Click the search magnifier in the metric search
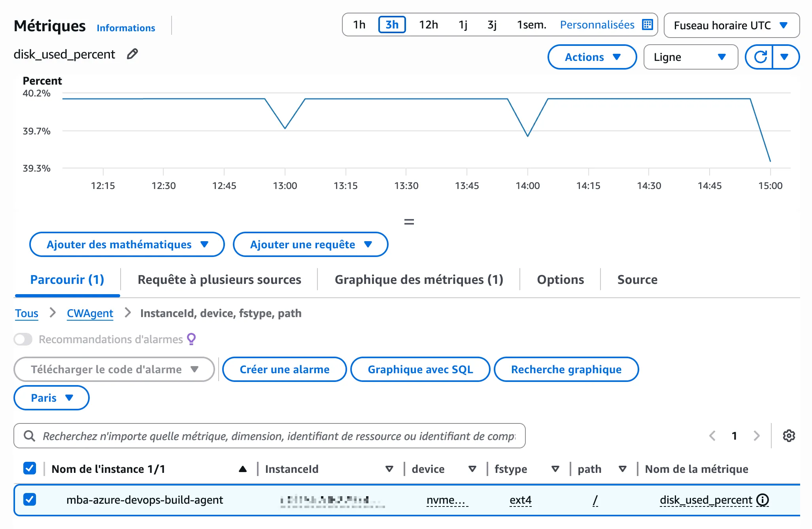The image size is (812, 529). 29,436
